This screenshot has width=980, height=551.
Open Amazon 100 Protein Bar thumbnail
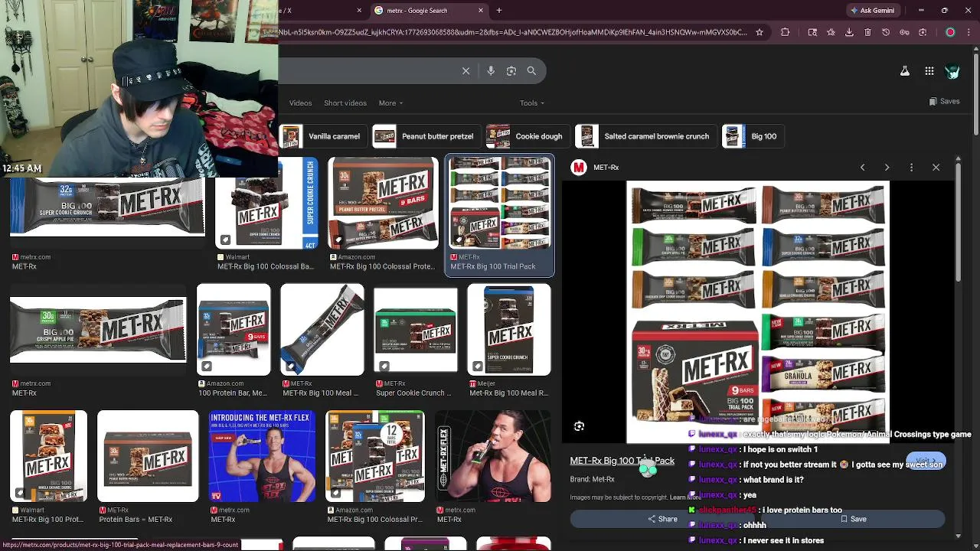click(234, 329)
